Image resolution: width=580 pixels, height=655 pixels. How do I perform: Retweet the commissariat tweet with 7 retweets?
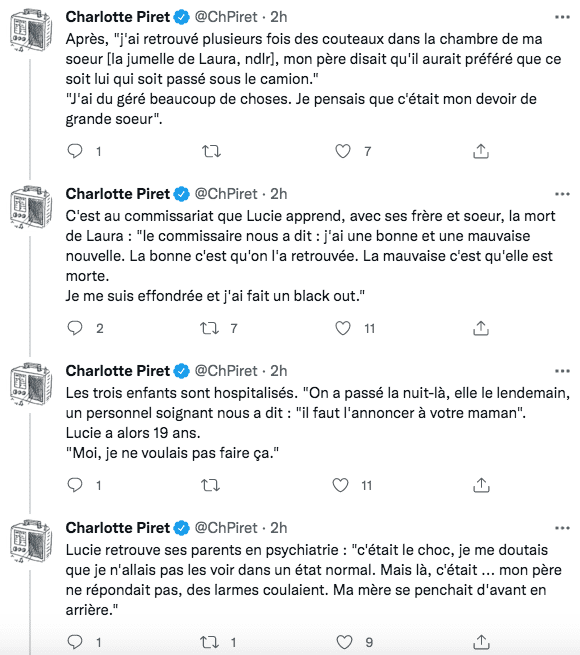[x=210, y=328]
